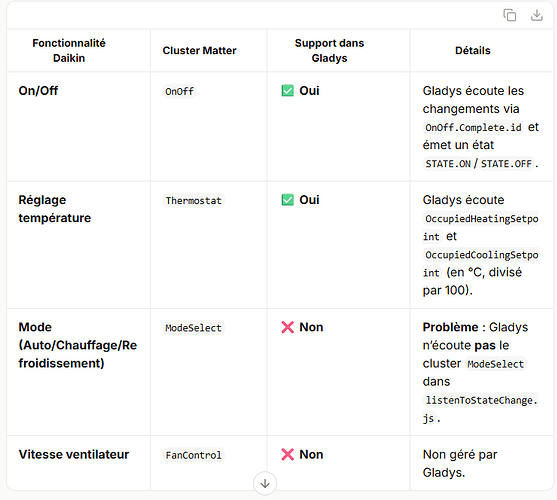Click the Vitesse ventilateur row label

(x=74, y=454)
